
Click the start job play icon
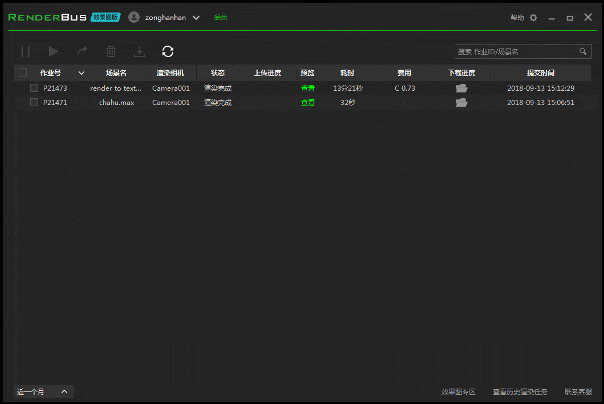(54, 51)
